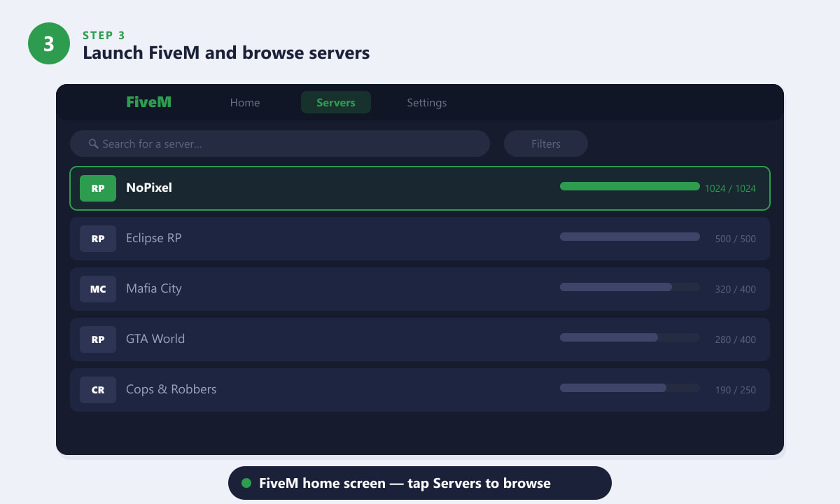Click the 500 / 500 player count

coord(736,239)
